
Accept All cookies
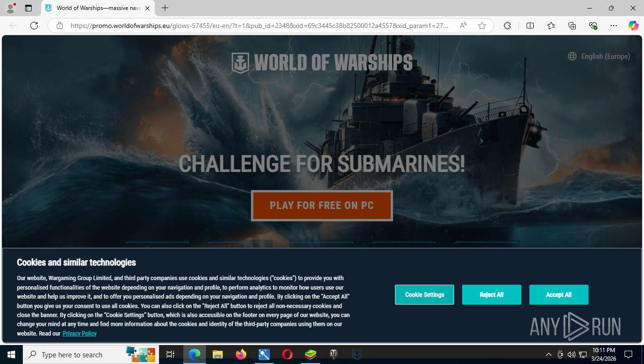pos(559,295)
